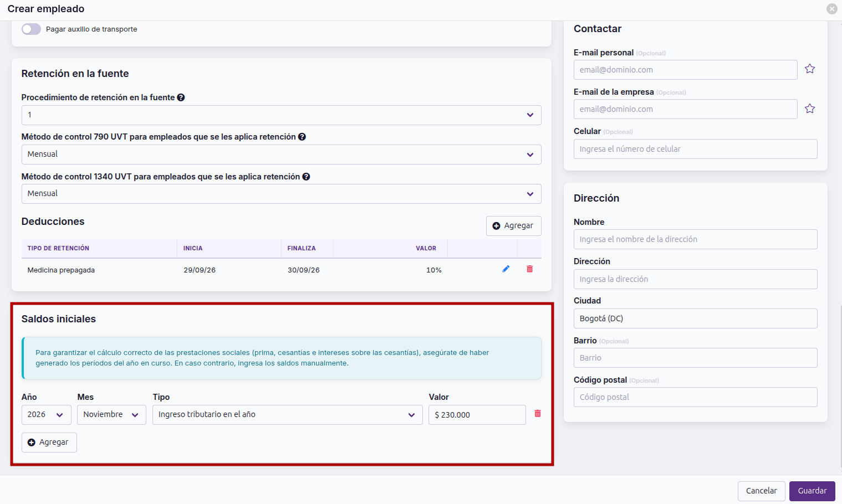The image size is (842, 504).
Task: Delete the Medicina prepagada deduction row
Action: point(529,269)
